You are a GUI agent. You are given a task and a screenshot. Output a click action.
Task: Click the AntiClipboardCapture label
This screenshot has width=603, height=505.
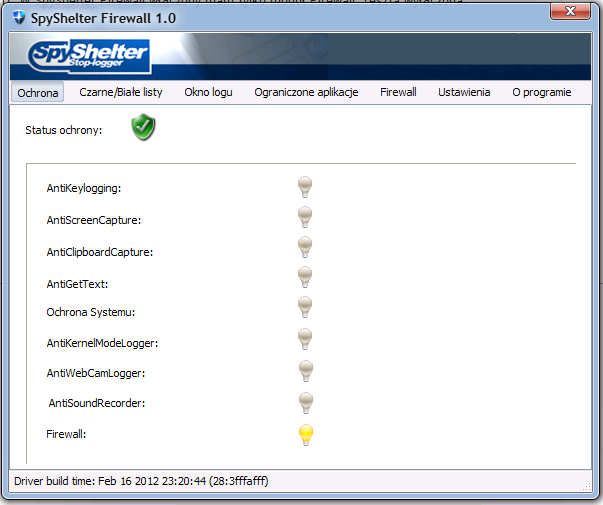click(100, 252)
